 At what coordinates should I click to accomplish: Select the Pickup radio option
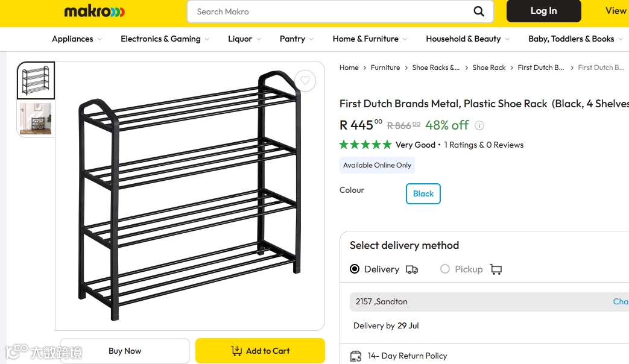(445, 269)
